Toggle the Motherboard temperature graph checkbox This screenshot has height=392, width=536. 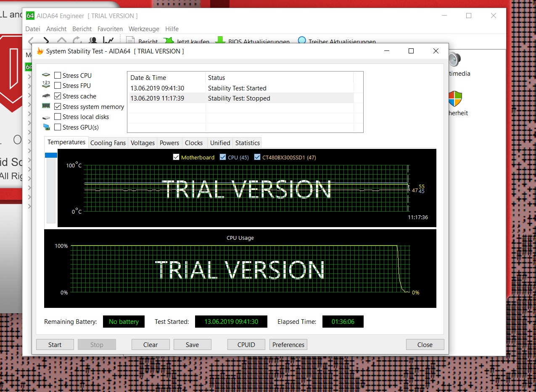point(176,157)
